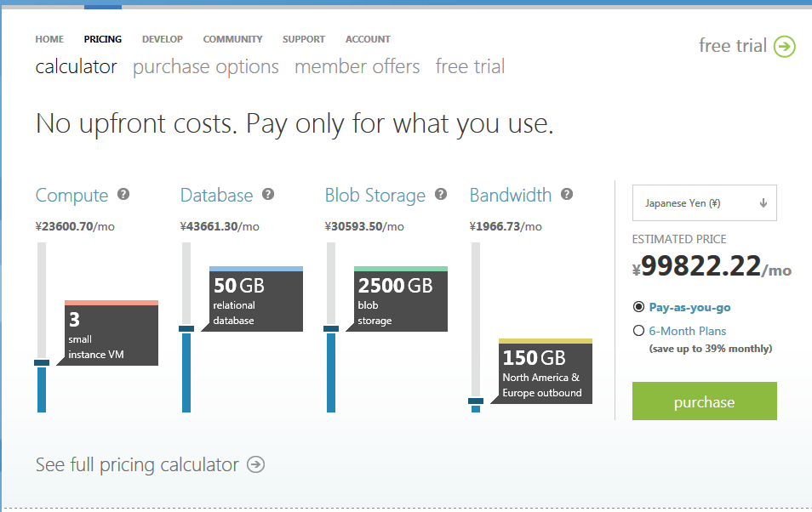Image resolution: width=812 pixels, height=512 pixels.
Task: Open the Pricing menu item
Action: point(103,39)
